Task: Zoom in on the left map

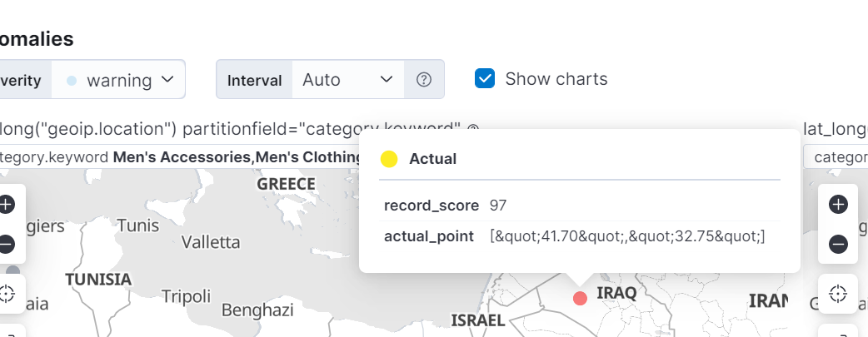Action: (7, 204)
